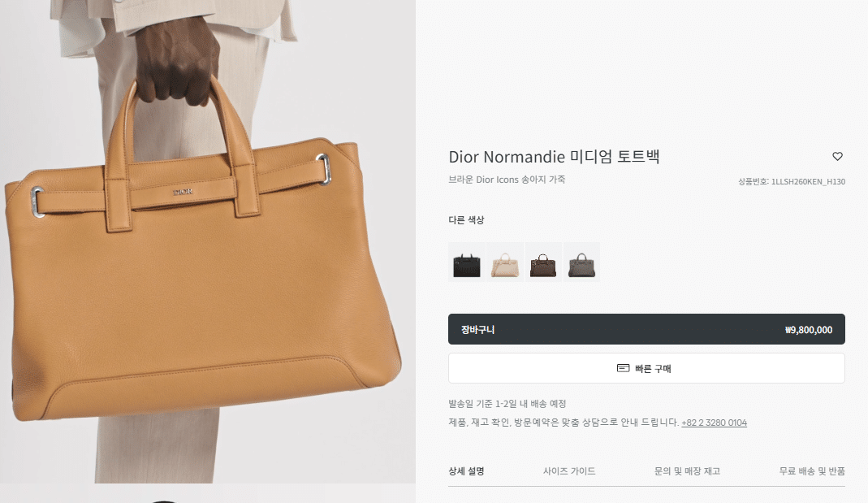Select the dark brown color variant thumbnail
This screenshot has height=503, width=868.
543,262
